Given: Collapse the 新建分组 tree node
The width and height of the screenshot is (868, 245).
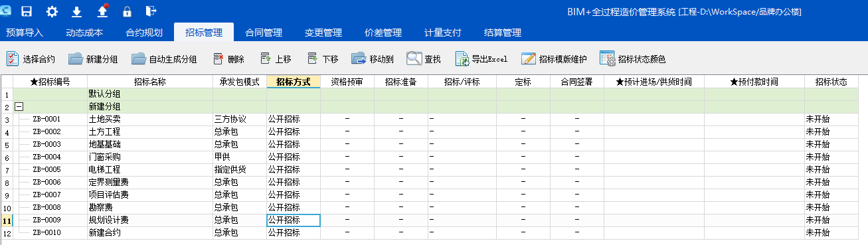Looking at the screenshot, I should coord(19,107).
